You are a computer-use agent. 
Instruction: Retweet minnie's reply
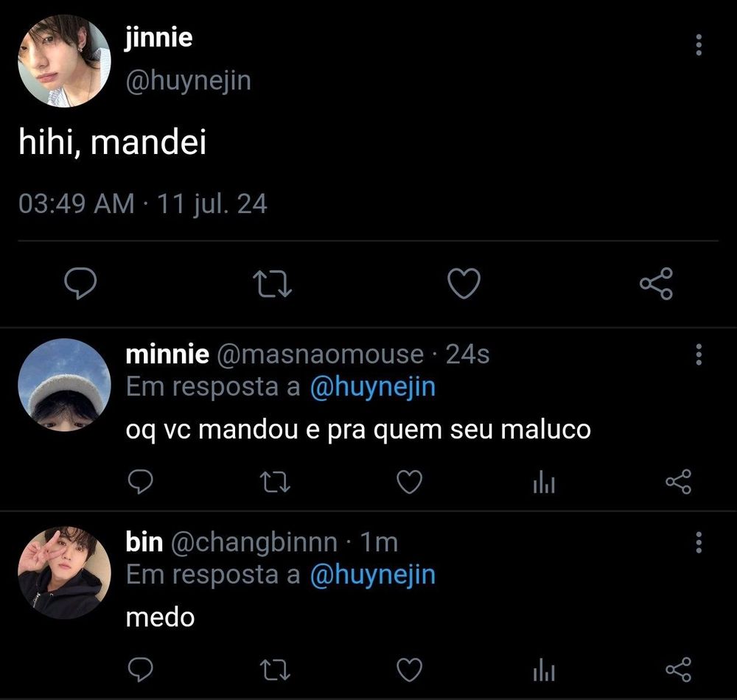pos(275,482)
